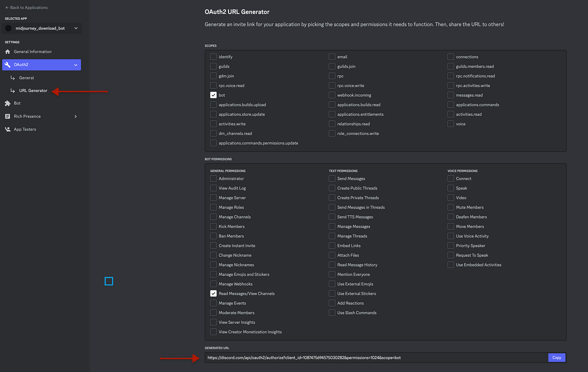Click the App Testers people icon
The width and height of the screenshot is (588, 372).
(7, 129)
